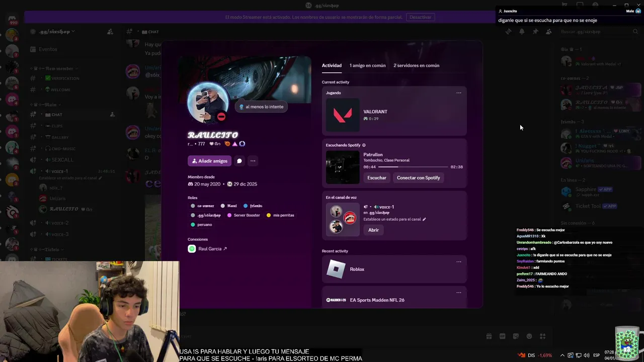Click the HypeSquad badge icon on profile

(x=227, y=144)
